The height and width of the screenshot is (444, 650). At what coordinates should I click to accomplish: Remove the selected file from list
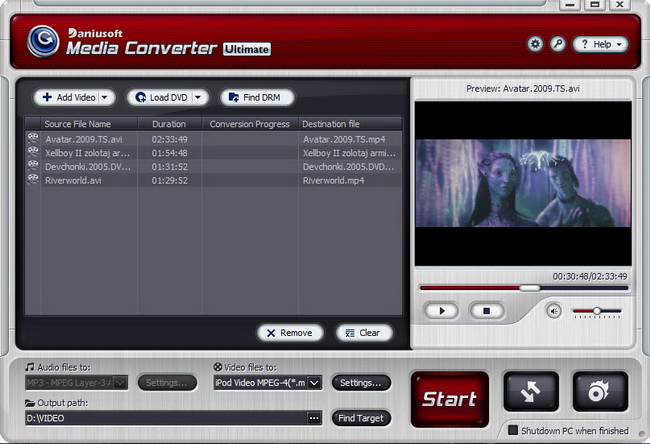click(290, 333)
